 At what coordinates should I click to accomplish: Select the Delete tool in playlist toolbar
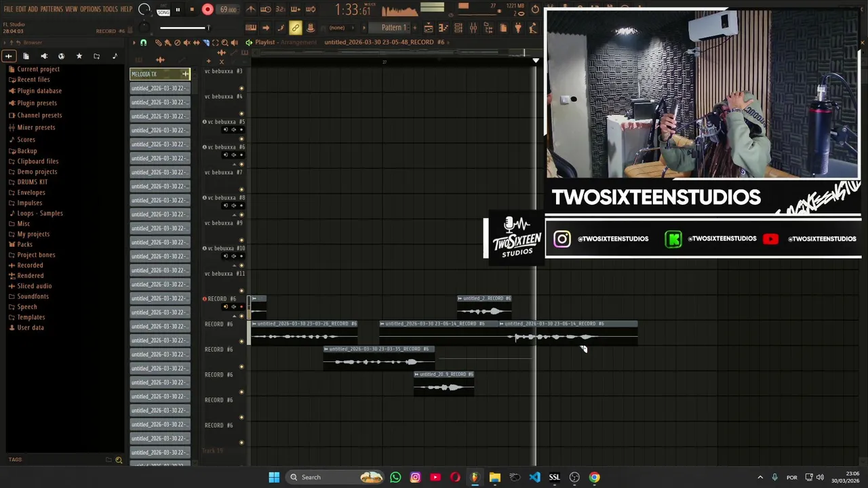coord(177,42)
